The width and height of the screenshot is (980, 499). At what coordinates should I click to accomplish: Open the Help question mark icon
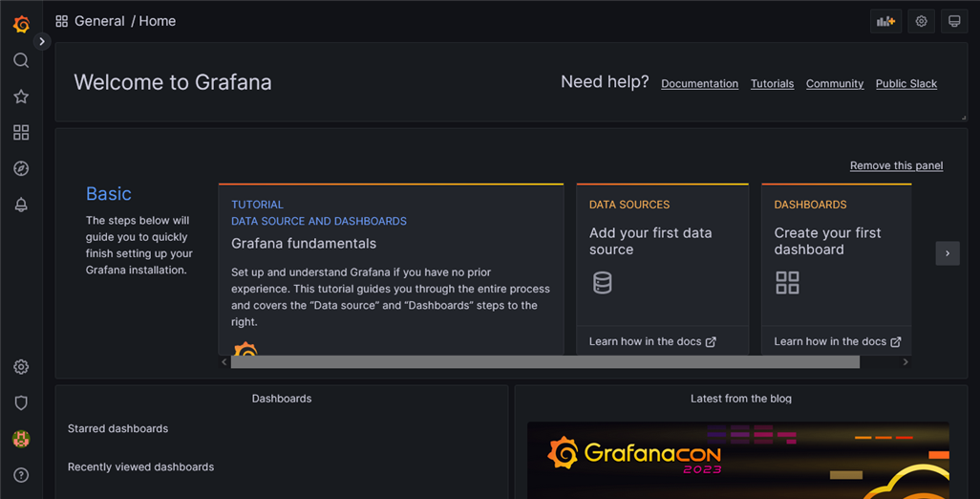[x=21, y=474]
